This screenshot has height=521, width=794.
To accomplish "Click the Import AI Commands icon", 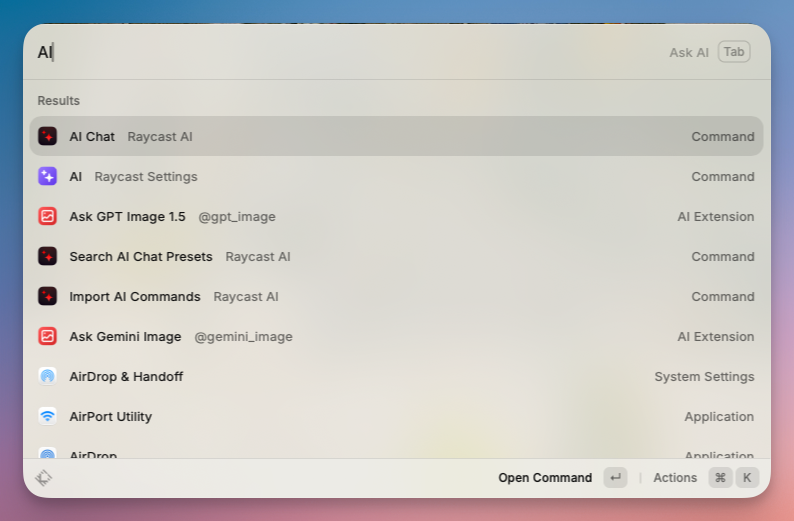I will (x=47, y=296).
